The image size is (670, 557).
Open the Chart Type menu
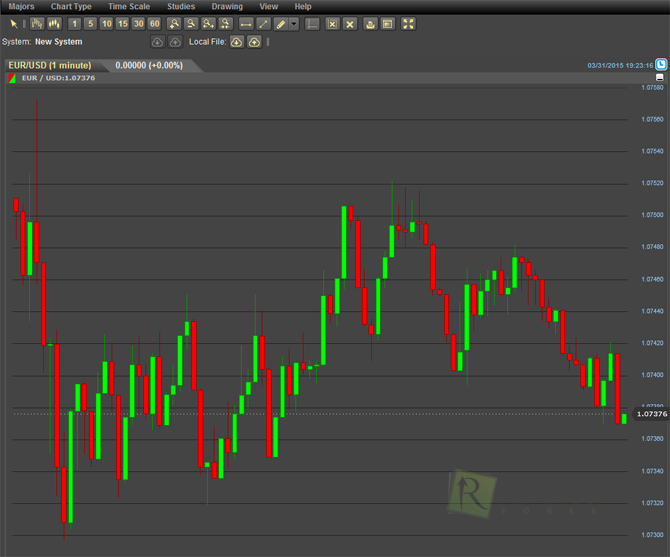point(71,6)
